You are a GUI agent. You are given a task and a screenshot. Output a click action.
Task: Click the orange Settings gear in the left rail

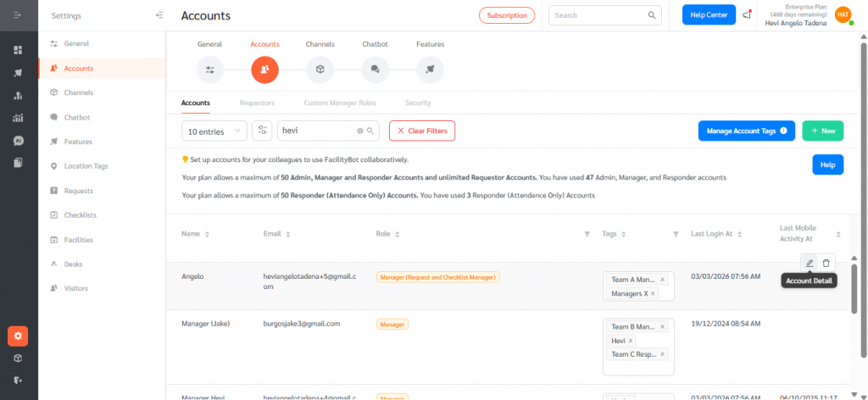point(18,336)
